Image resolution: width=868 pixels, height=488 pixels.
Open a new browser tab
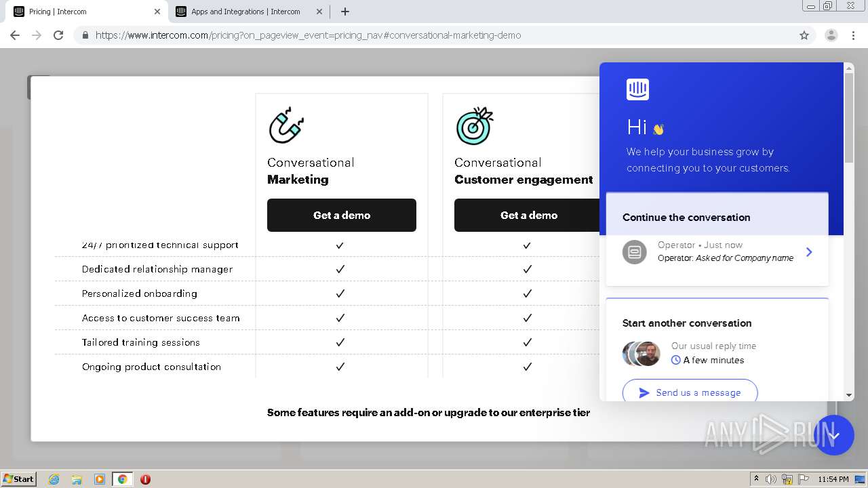point(344,12)
